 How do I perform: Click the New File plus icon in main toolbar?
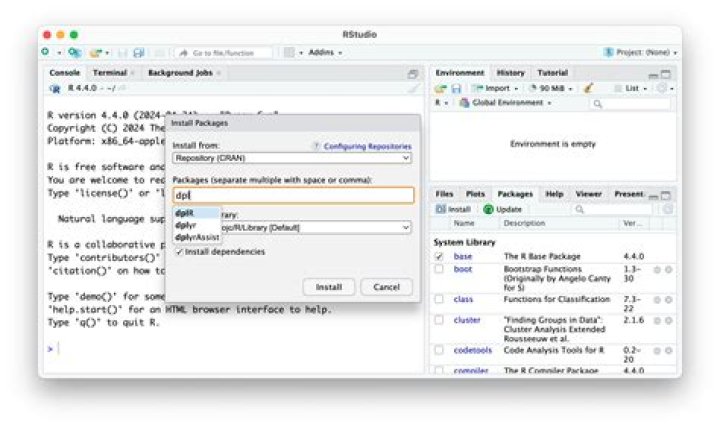pos(45,52)
